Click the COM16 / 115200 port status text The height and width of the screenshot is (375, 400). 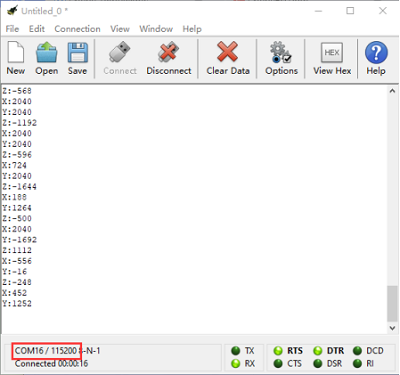coord(46,351)
